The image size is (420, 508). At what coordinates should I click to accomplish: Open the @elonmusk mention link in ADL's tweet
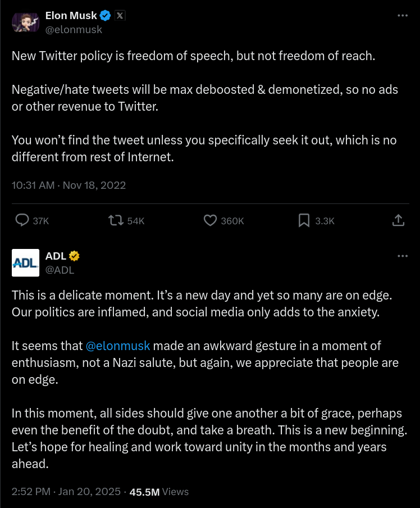point(118,346)
